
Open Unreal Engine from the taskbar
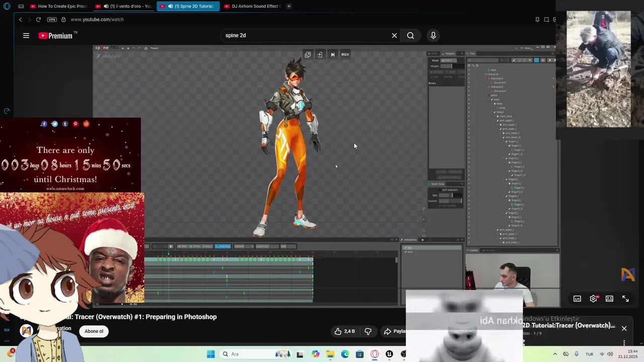pyautogui.click(x=389, y=354)
